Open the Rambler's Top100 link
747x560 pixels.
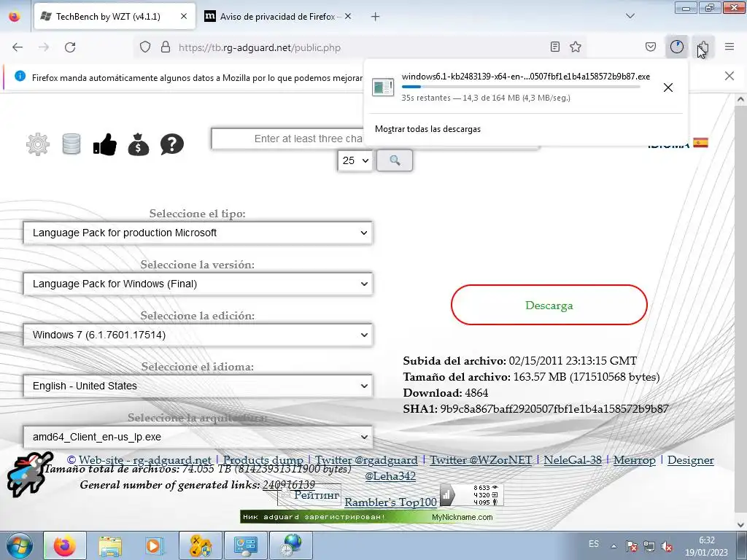tap(391, 502)
